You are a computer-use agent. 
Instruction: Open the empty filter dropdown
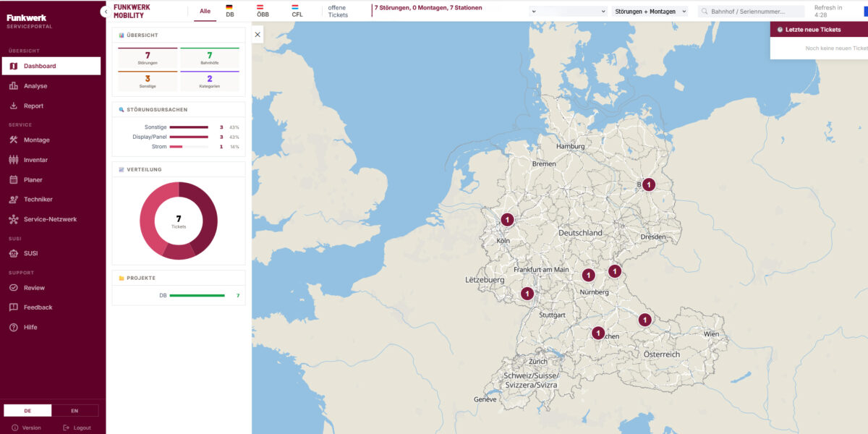click(568, 12)
